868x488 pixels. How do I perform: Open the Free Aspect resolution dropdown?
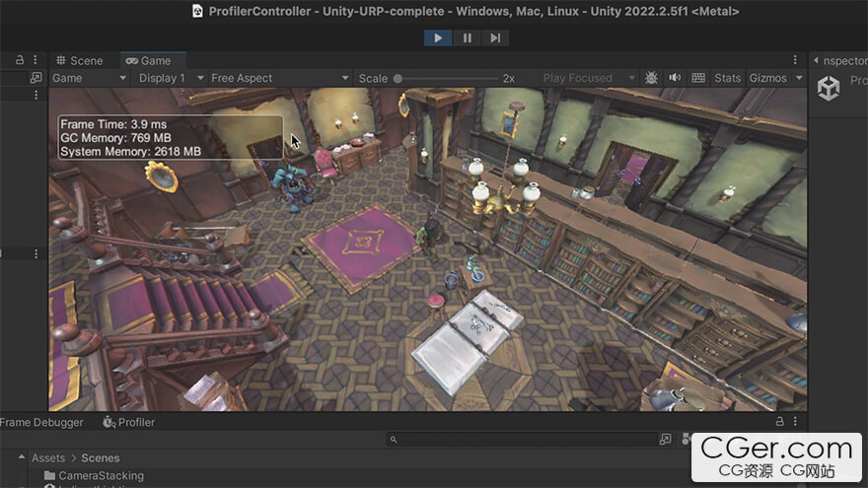click(279, 78)
